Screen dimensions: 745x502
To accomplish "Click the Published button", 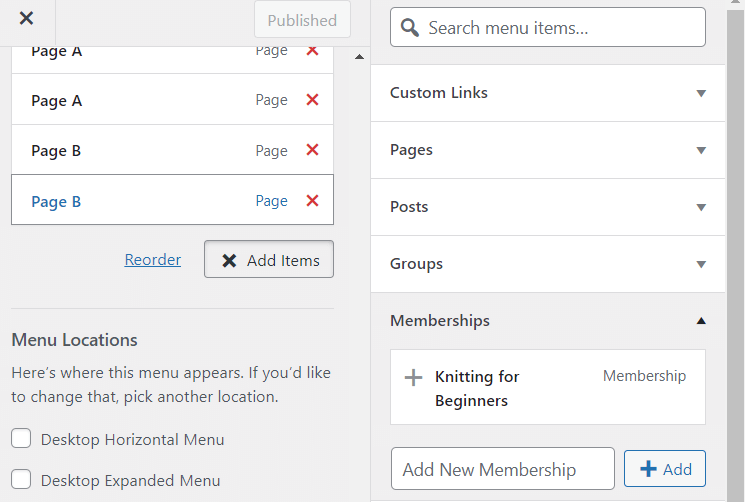I will pyautogui.click(x=302, y=20).
